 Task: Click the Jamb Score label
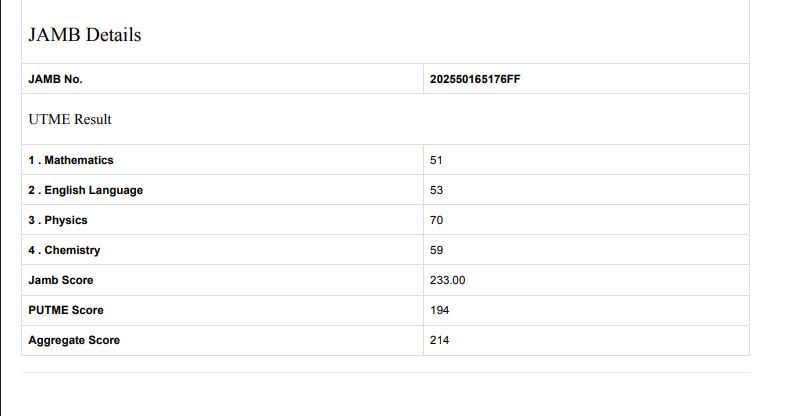61,280
